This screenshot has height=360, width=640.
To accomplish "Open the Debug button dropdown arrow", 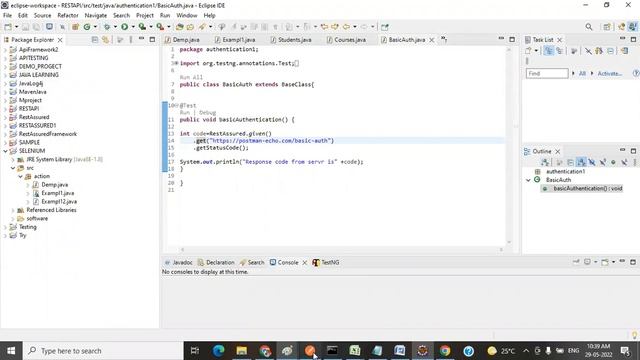I will pyautogui.click(x=116, y=27).
